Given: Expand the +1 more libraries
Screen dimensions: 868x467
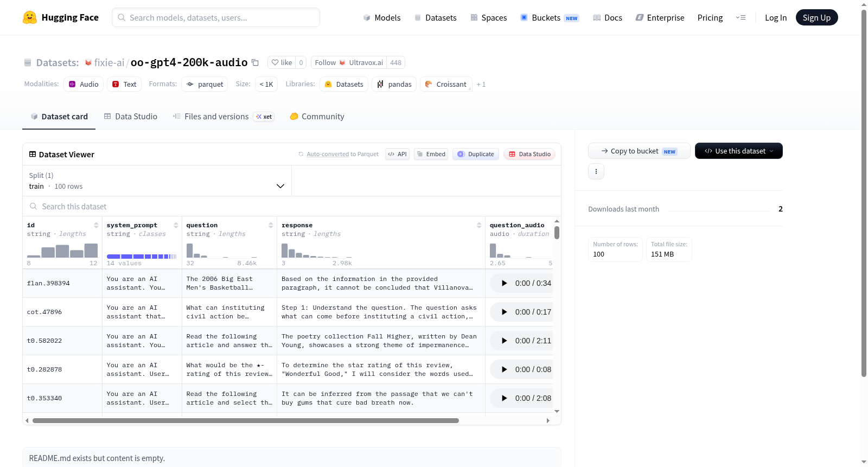Looking at the screenshot, I should (x=481, y=84).
